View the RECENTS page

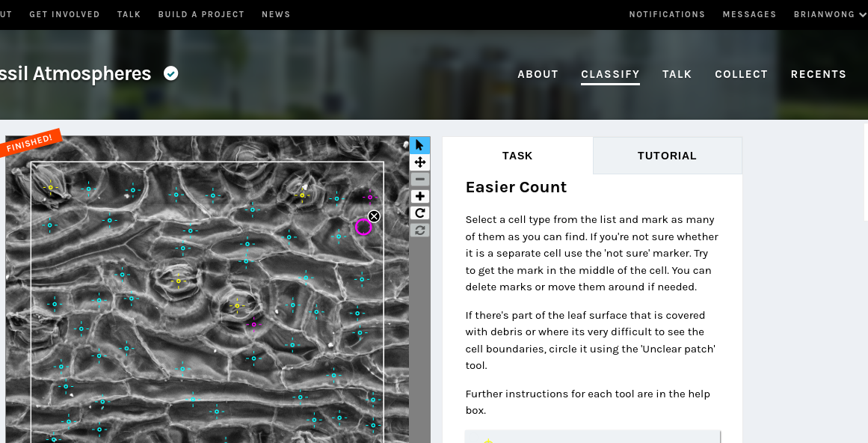818,74
